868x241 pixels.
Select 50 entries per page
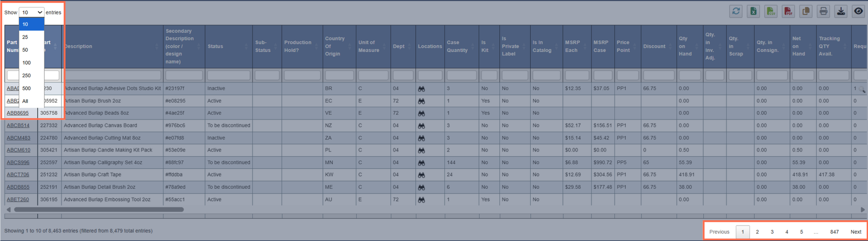32,50
